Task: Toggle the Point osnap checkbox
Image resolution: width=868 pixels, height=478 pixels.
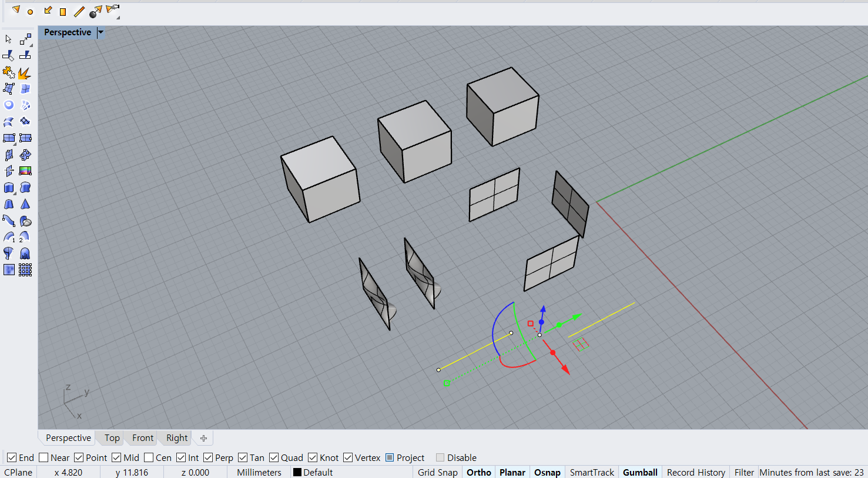Action: pyautogui.click(x=79, y=457)
